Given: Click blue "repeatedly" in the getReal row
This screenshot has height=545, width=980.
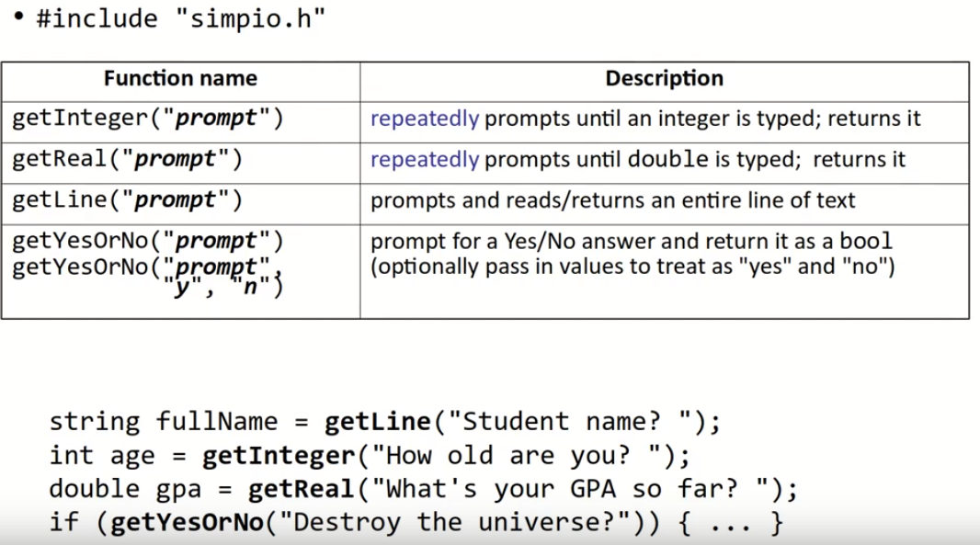Looking at the screenshot, I should click(424, 160).
